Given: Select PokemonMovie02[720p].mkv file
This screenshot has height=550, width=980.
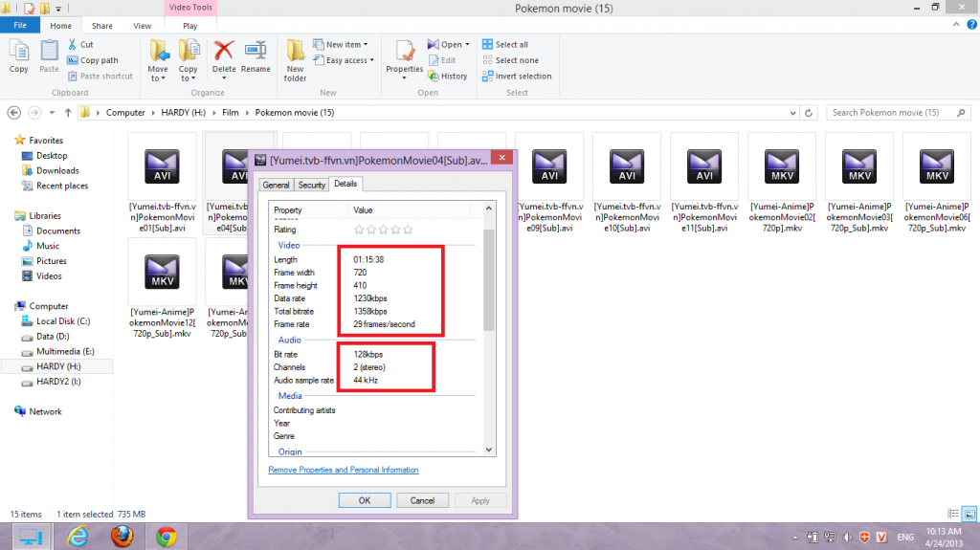Looking at the screenshot, I should [x=782, y=184].
